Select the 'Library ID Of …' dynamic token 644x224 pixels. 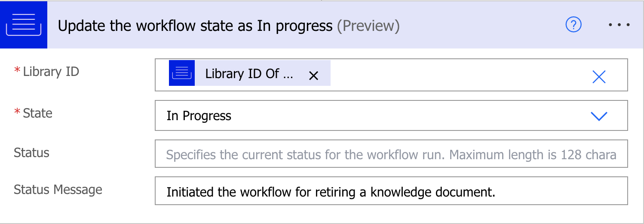point(249,74)
